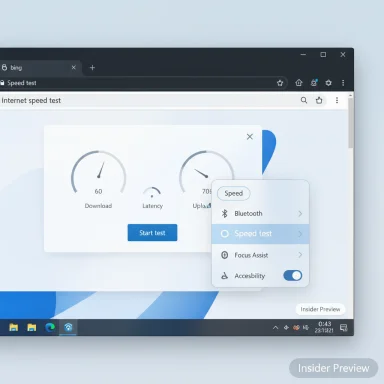Show hidden tray icons chevron
Image resolution: width=384 pixels, height=384 pixels.
click(275, 328)
